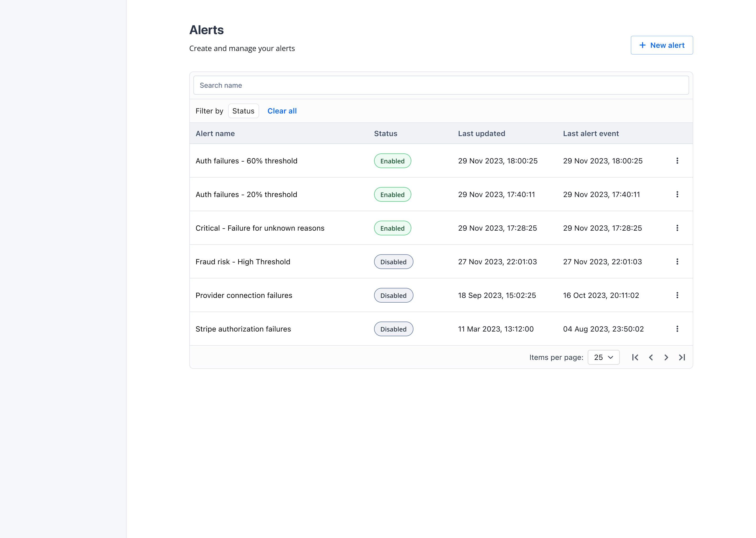Screen dimensions: 756x538
Task: Sort by Last updated column header
Action: pyautogui.click(x=482, y=133)
